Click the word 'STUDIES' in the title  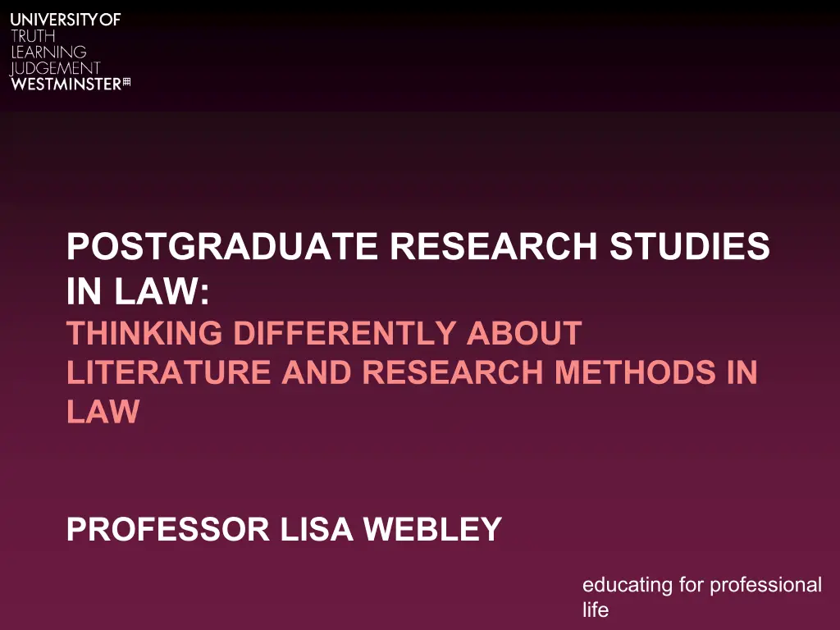click(690, 247)
